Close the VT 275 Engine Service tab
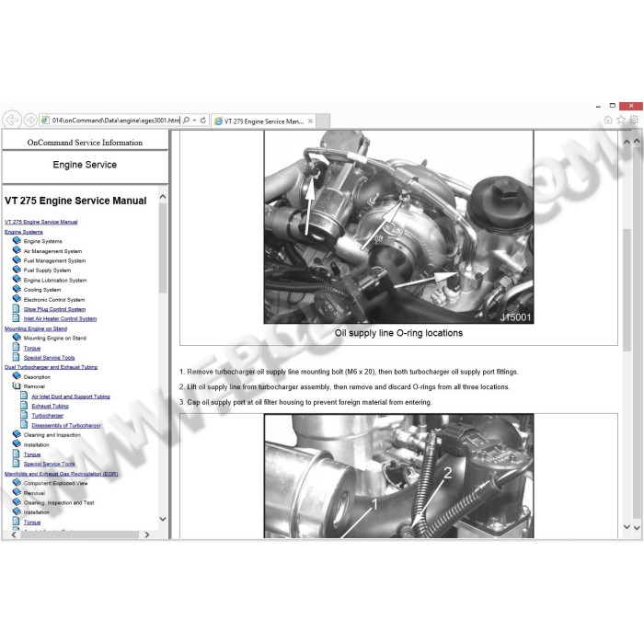The height and width of the screenshot is (644, 644). pyautogui.click(x=310, y=121)
